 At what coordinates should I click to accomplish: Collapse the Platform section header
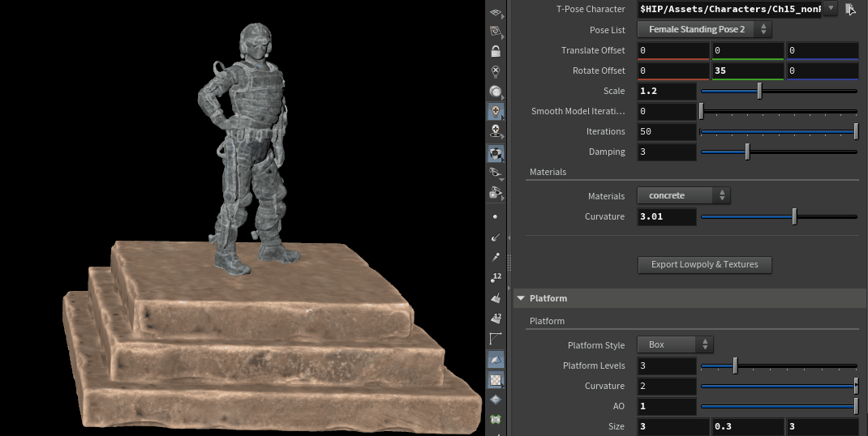point(522,298)
